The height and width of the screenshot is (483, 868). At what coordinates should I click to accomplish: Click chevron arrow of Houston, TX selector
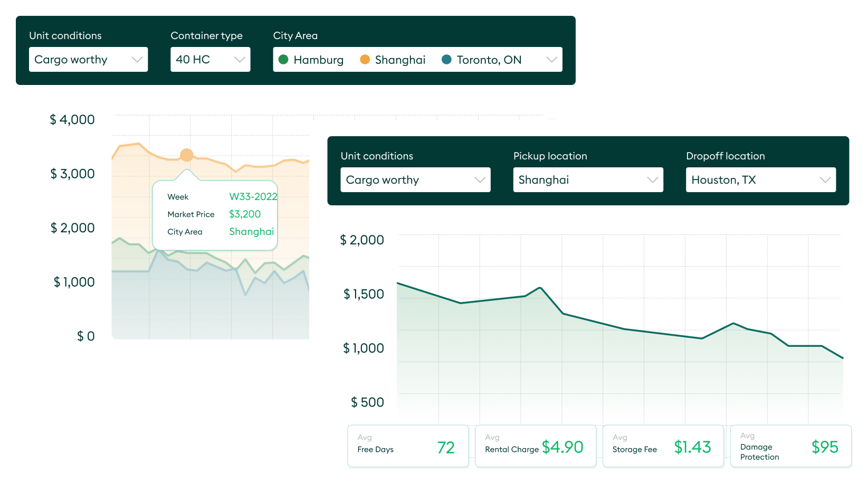tap(825, 180)
